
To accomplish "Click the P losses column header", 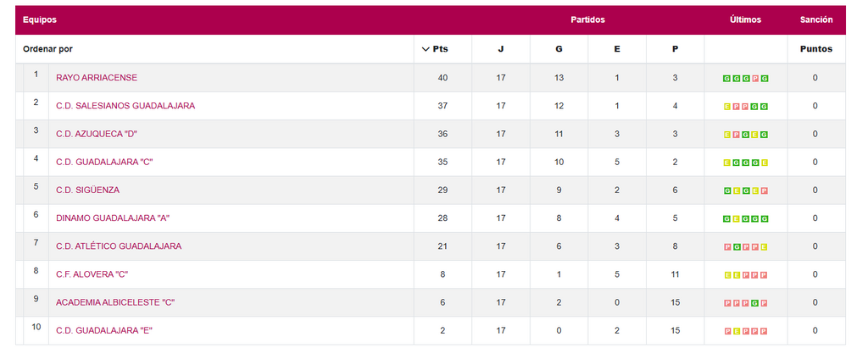I will coord(675,49).
